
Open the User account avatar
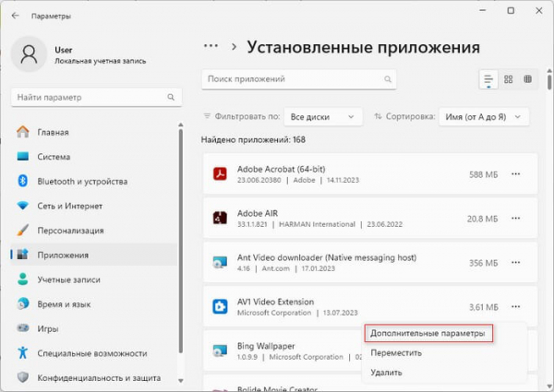29,54
